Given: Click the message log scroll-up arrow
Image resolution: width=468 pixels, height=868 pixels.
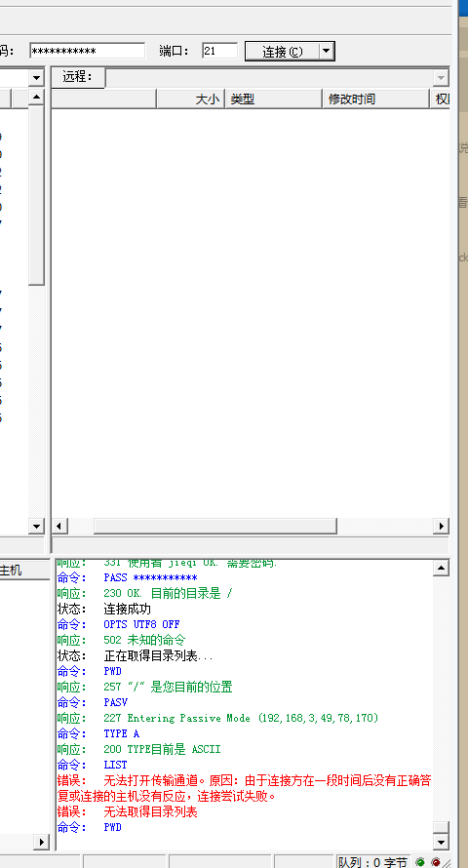Looking at the screenshot, I should pos(441,568).
